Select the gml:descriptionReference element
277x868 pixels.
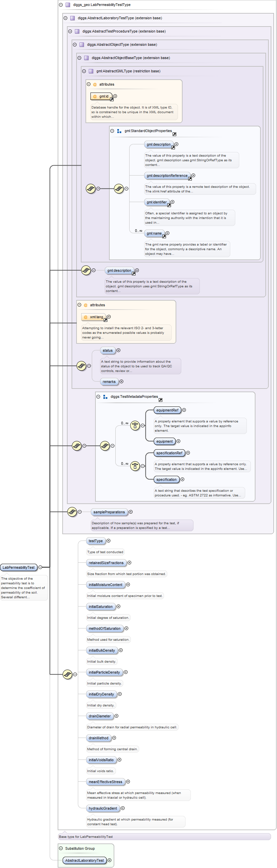point(167,176)
